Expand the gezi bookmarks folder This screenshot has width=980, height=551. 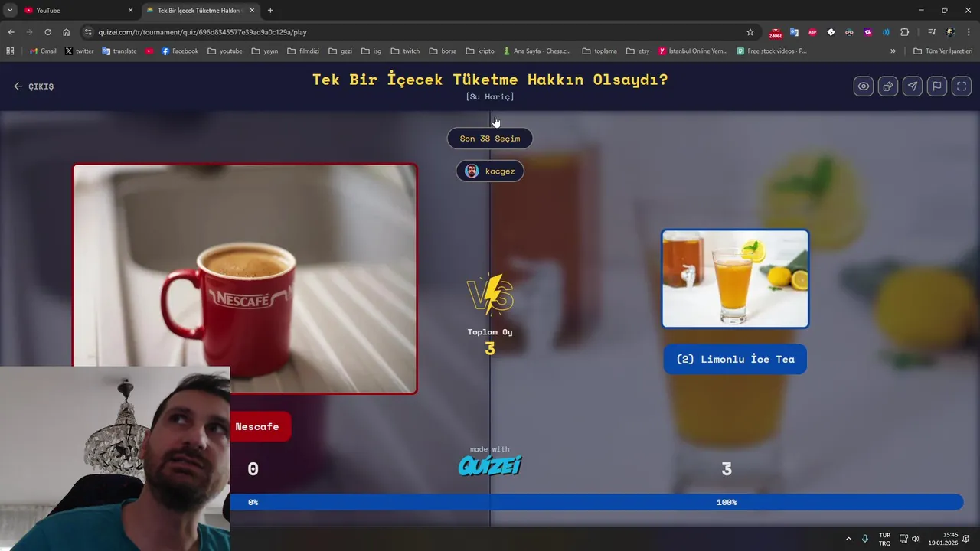click(x=340, y=51)
